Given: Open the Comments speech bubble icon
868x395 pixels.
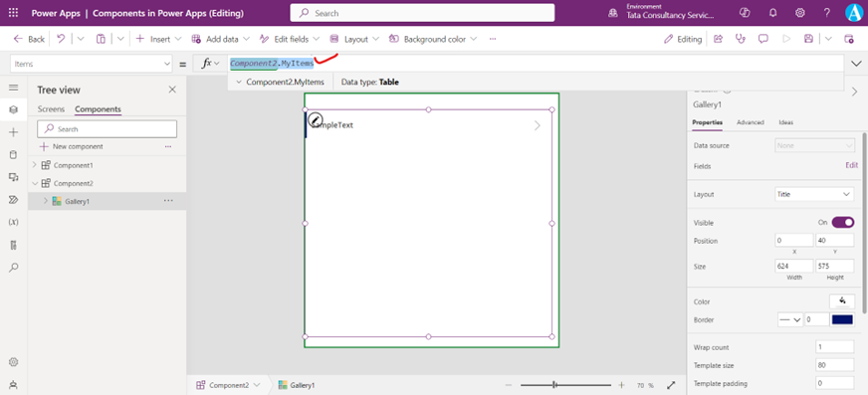Looking at the screenshot, I should 763,39.
